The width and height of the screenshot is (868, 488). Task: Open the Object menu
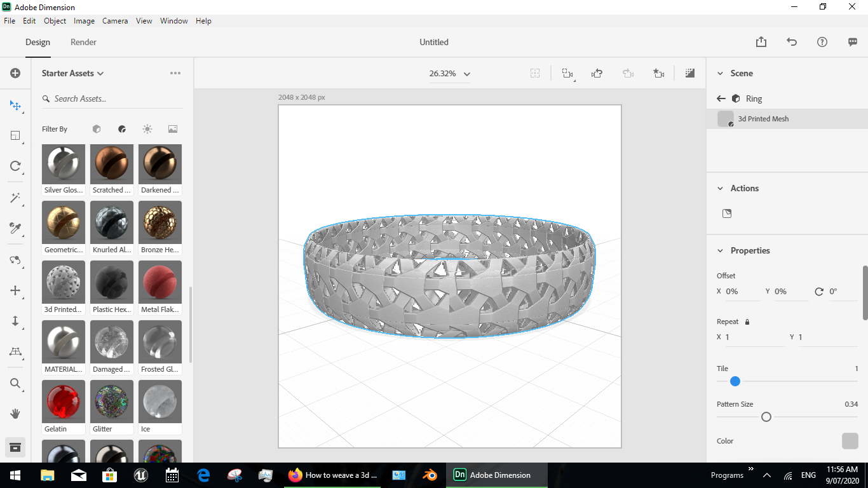point(55,20)
